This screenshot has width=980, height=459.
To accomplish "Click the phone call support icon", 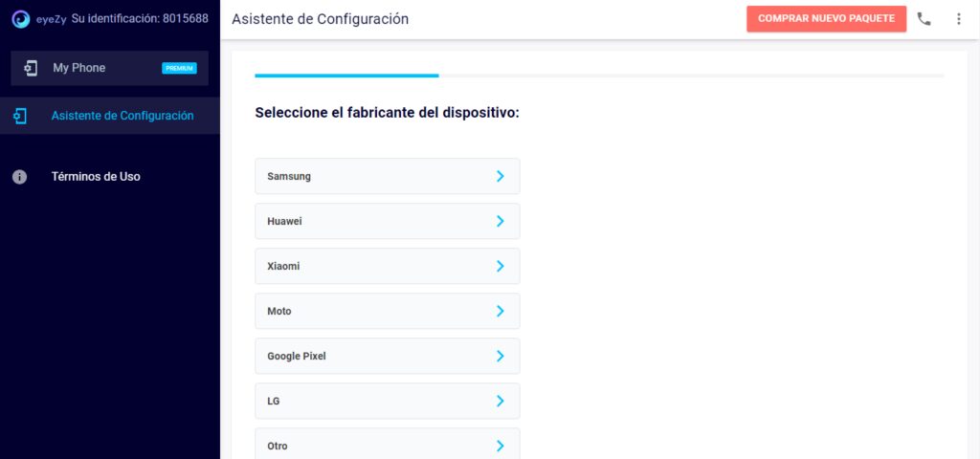I will pos(924,19).
